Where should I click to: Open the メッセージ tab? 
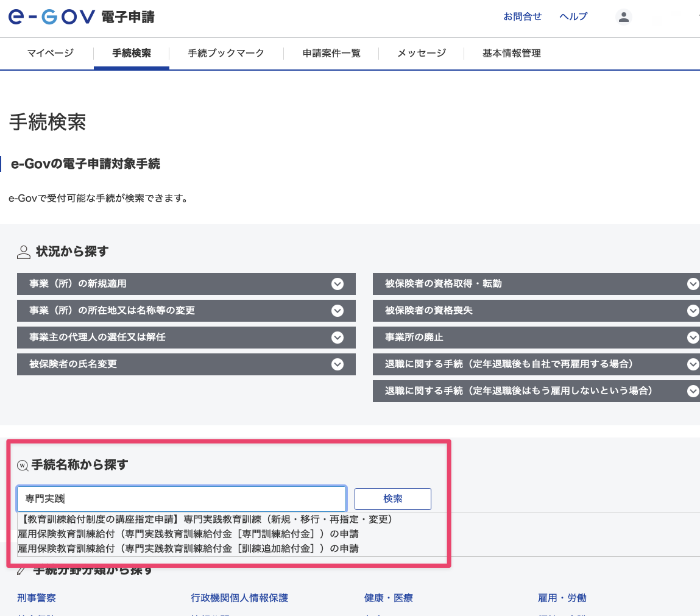pyautogui.click(x=420, y=54)
